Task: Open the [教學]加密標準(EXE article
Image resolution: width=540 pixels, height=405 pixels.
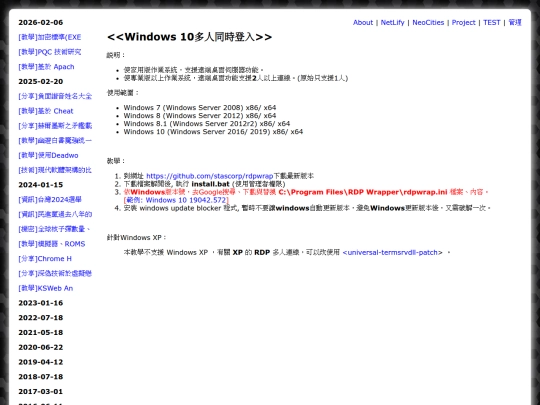Action: [50, 37]
